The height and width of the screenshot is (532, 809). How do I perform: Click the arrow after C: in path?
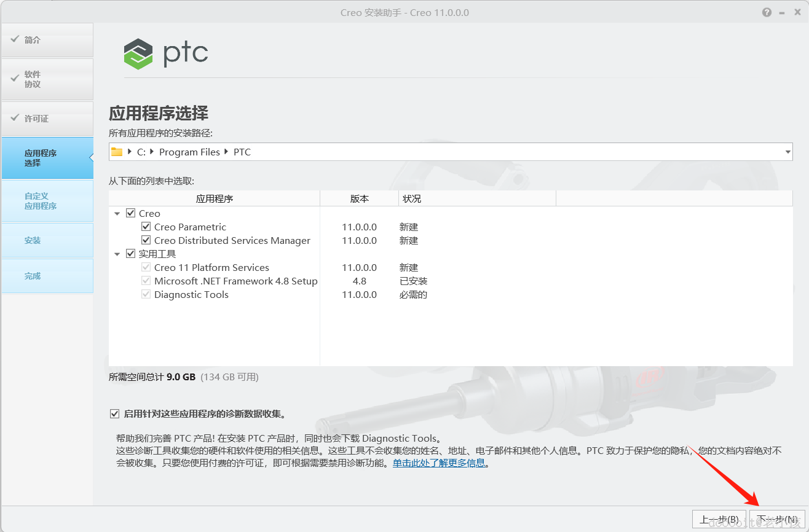(x=152, y=152)
